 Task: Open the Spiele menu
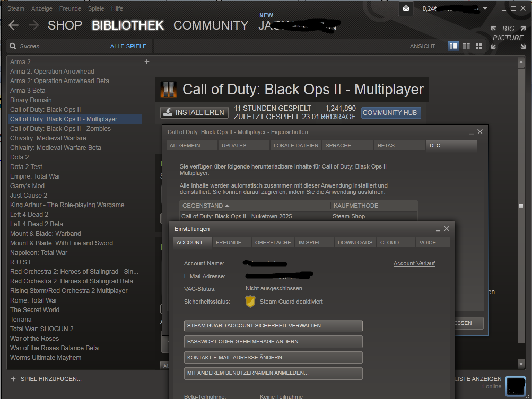click(96, 8)
